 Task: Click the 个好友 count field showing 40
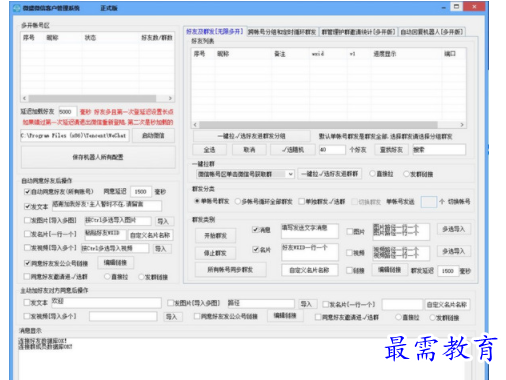click(332, 150)
